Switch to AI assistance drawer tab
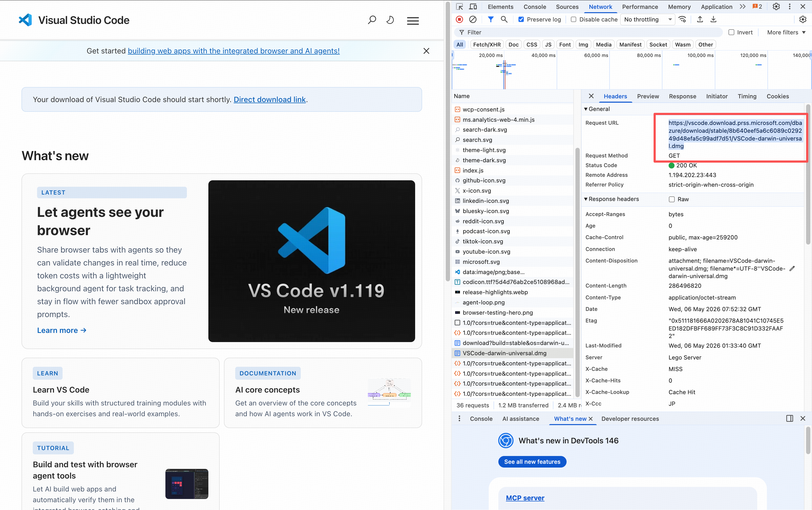The height and width of the screenshot is (510, 812). coord(520,419)
